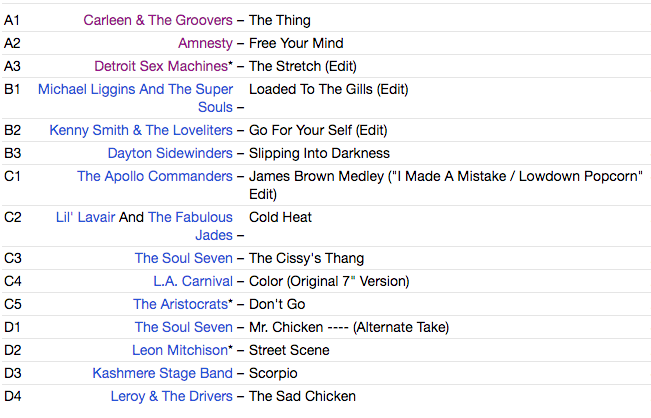Select Kenny Smith & The Loveliters link
This screenshot has height=418, width=651.
point(140,130)
